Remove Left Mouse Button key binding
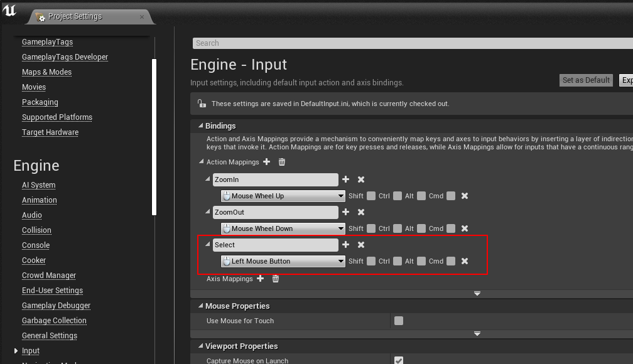The image size is (633, 364). pyautogui.click(x=465, y=261)
